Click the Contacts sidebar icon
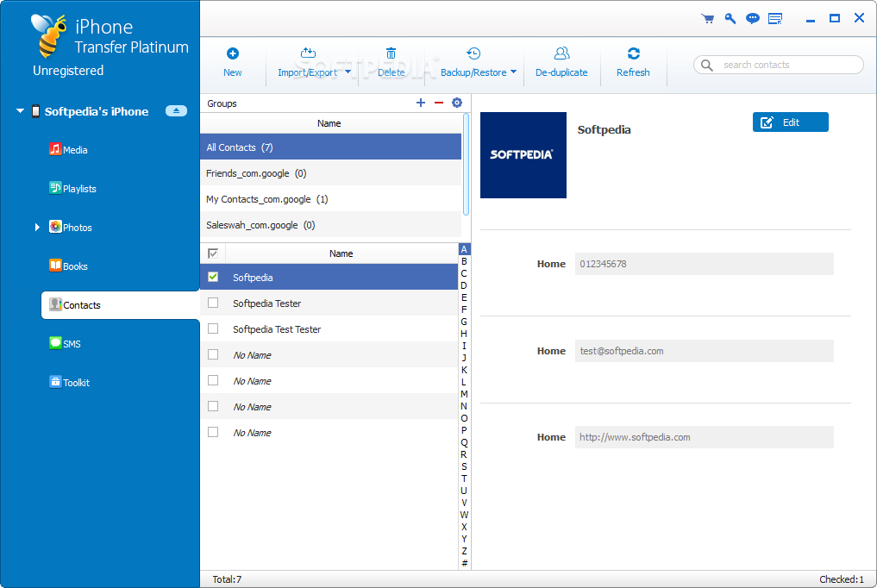The height and width of the screenshot is (588, 877). click(55, 304)
